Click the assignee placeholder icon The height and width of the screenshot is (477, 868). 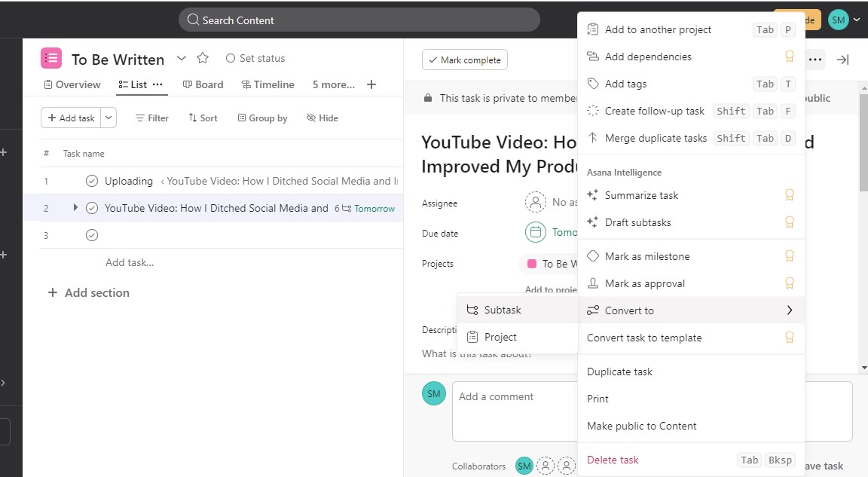535,202
